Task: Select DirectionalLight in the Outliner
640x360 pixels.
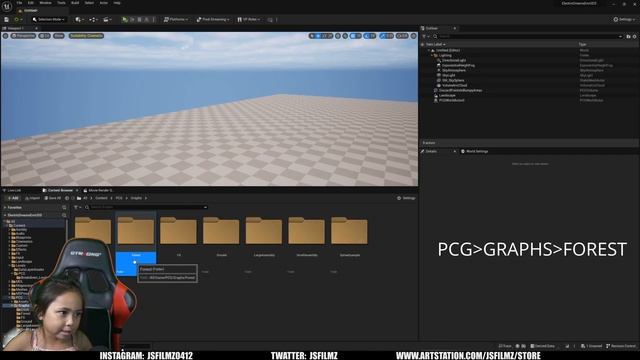Action: click(454, 60)
